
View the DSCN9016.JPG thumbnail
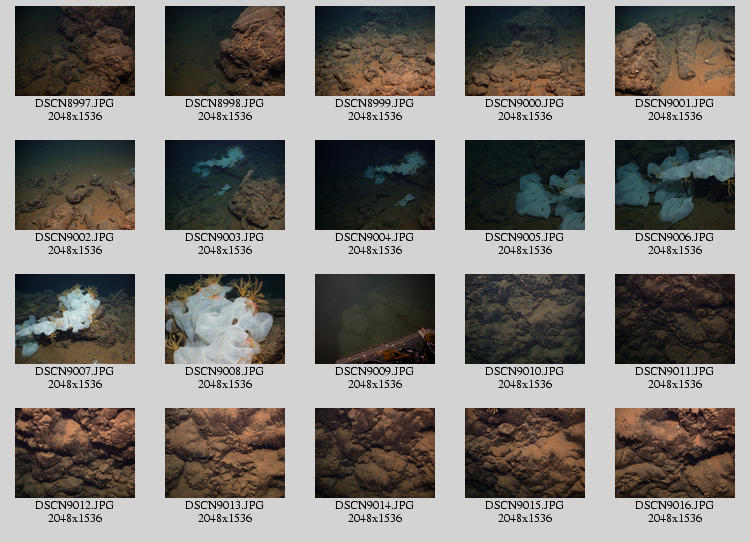675,453
